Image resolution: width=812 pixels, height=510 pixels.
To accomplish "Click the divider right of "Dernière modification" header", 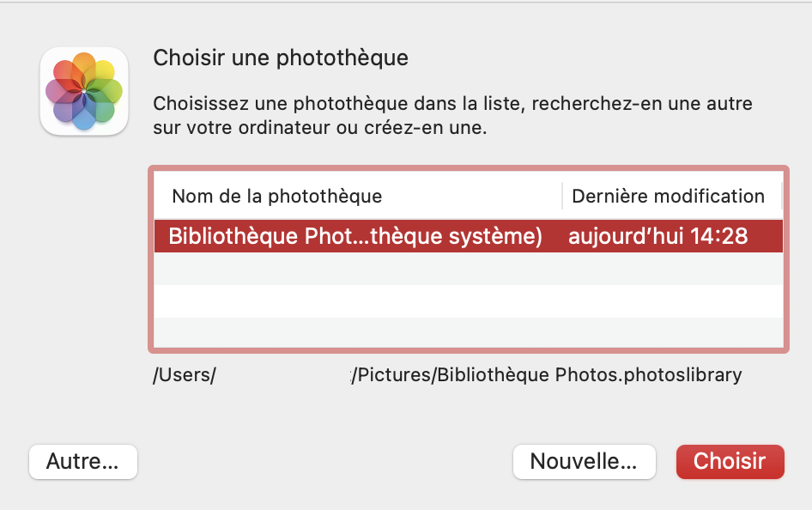I will [x=780, y=196].
